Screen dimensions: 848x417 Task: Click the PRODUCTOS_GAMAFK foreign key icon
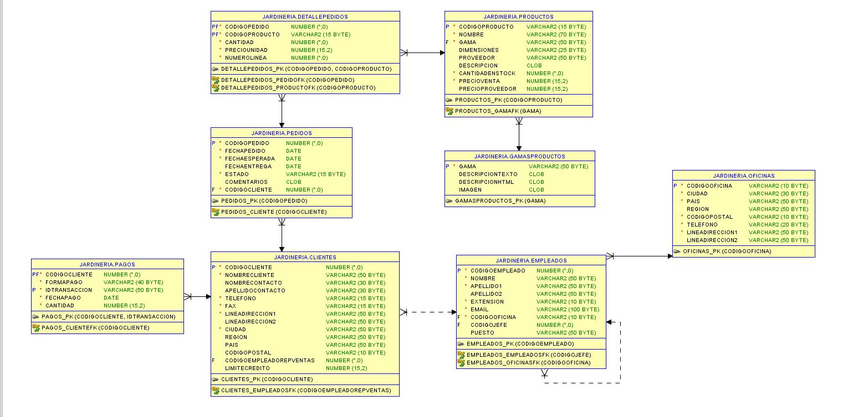click(x=449, y=111)
